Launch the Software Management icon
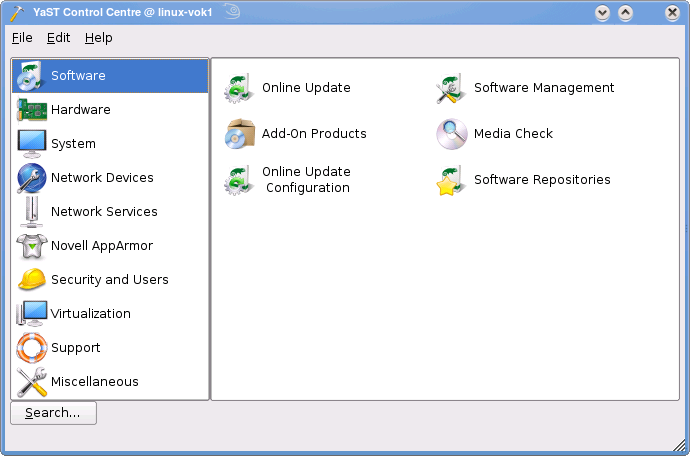The image size is (690, 456). pos(451,88)
